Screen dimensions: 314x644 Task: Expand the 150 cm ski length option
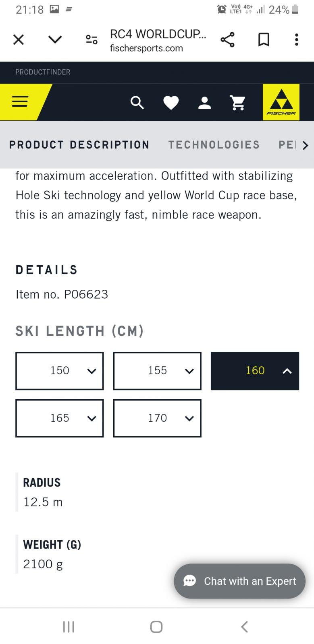pyautogui.click(x=60, y=371)
